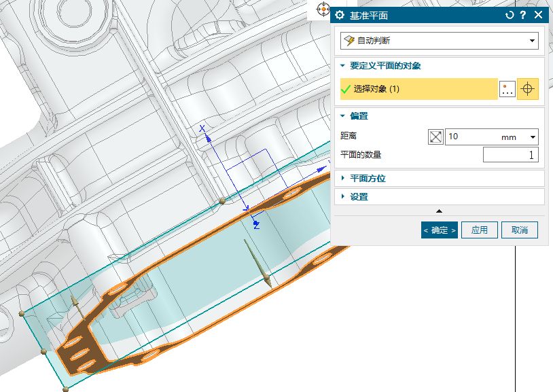Click the 应用 button
The height and width of the screenshot is (392, 553).
click(480, 230)
